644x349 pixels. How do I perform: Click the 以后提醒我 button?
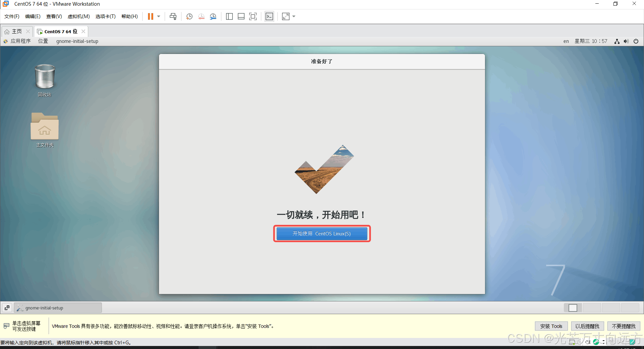[587, 326]
